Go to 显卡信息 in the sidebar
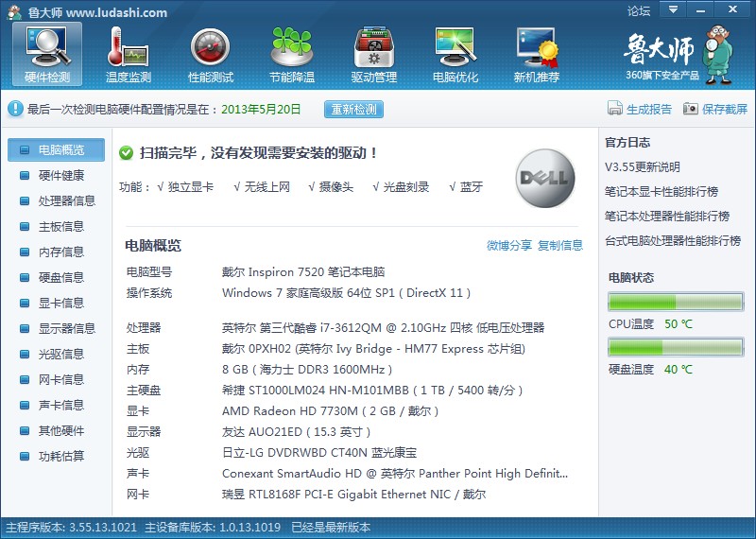This screenshot has width=756, height=539. click(x=60, y=303)
